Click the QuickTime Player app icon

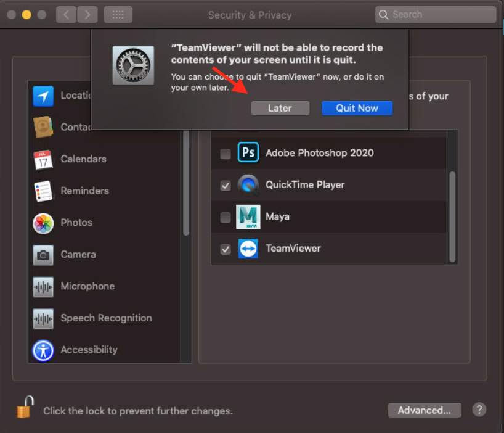248,184
